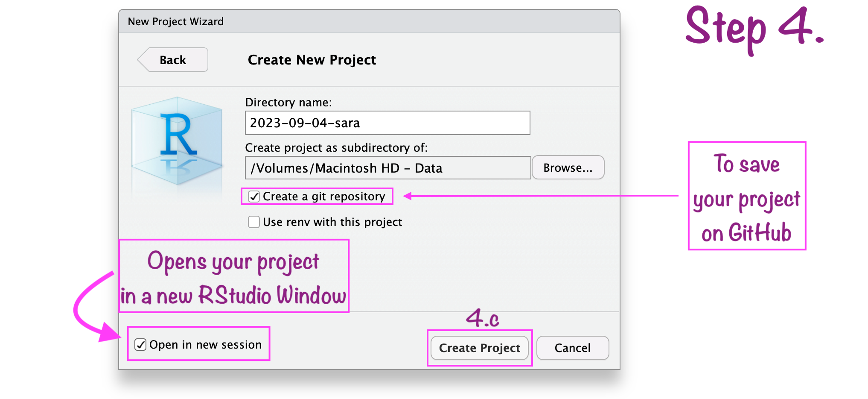The image size is (868, 399).
Task: Click the Back button in the wizard
Action: (x=173, y=60)
